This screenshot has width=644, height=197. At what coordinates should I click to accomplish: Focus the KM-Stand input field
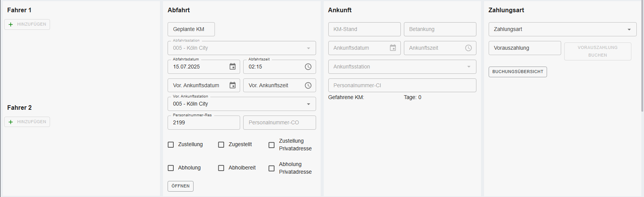coord(364,29)
